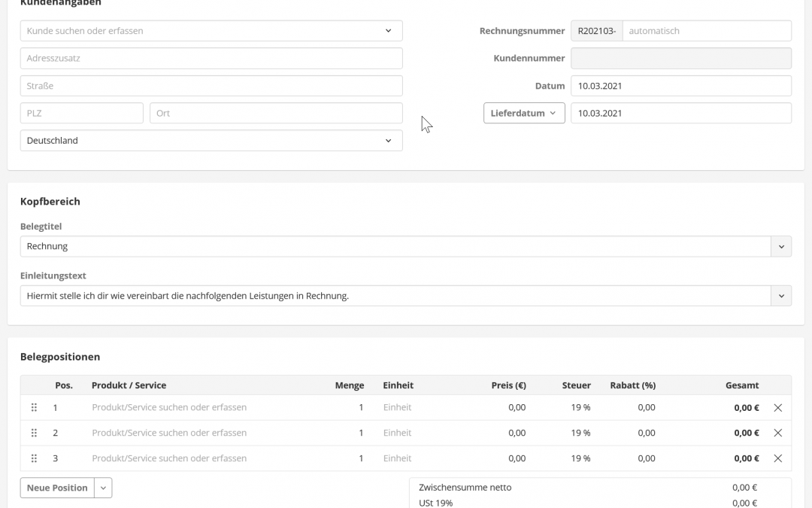This screenshot has width=812, height=508.
Task: Grab the drag handle of position 1
Action: pyautogui.click(x=34, y=408)
